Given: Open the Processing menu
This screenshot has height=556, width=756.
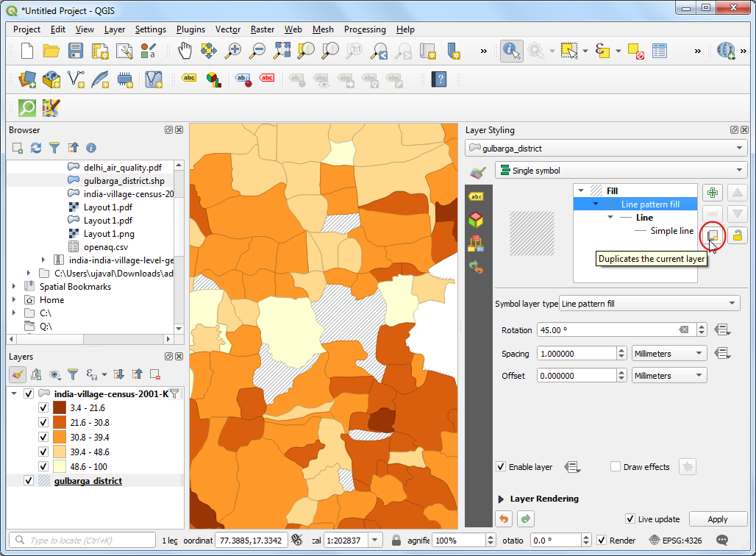Looking at the screenshot, I should [365, 29].
